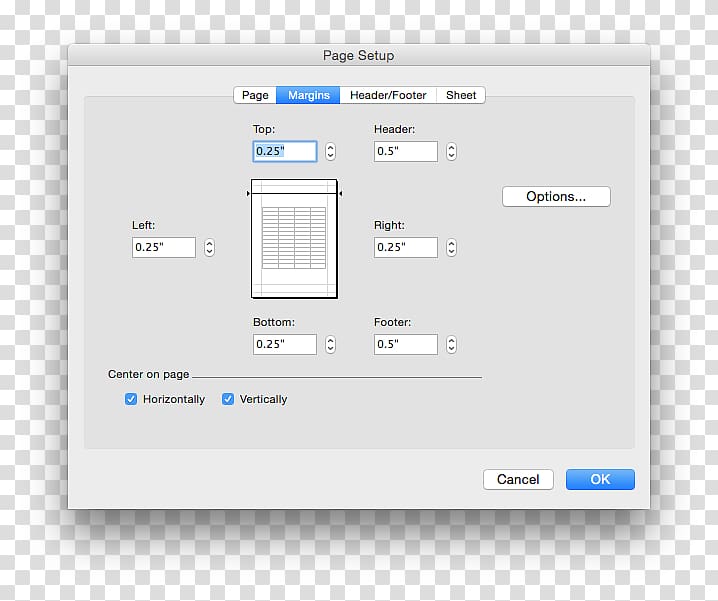Click the Header margin stepper
Screen dimensions: 718x601
coord(451,151)
